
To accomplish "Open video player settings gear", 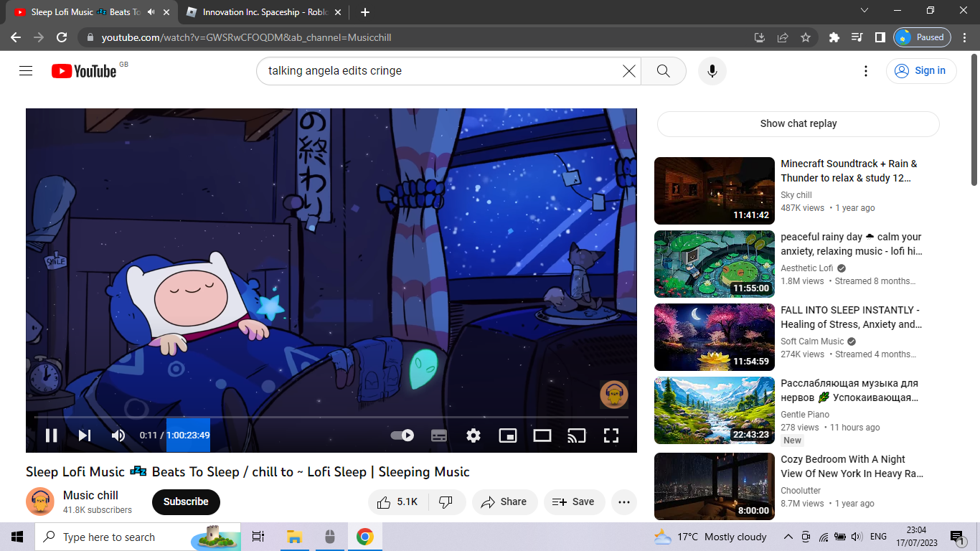I will click(x=473, y=435).
